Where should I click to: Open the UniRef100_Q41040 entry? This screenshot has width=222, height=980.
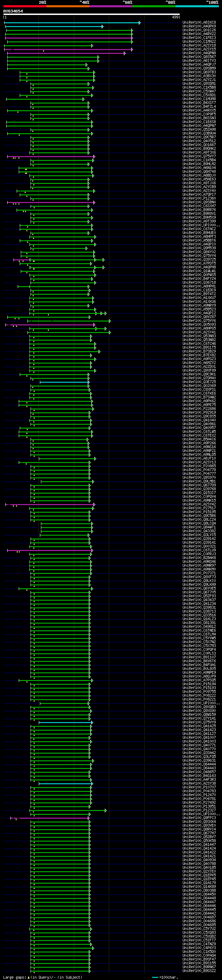tap(199, 420)
